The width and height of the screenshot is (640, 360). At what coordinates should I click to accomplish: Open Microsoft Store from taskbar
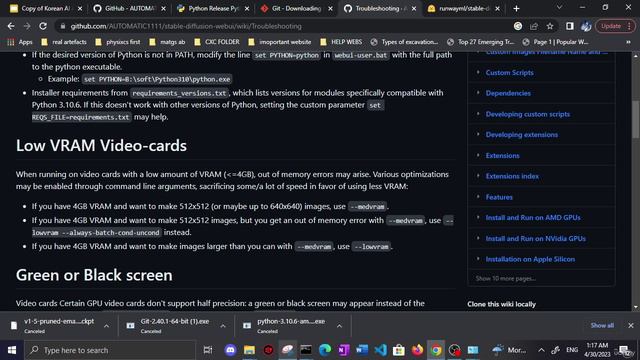399,350
